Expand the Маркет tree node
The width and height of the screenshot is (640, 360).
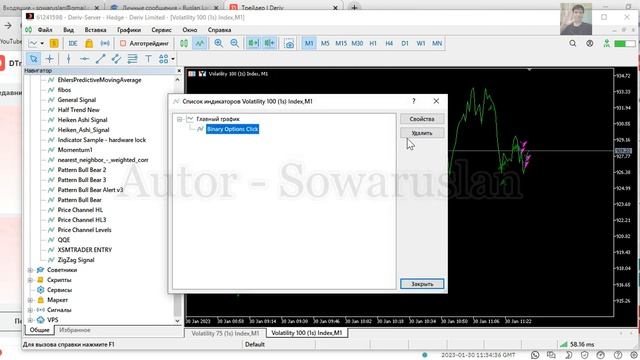30,300
